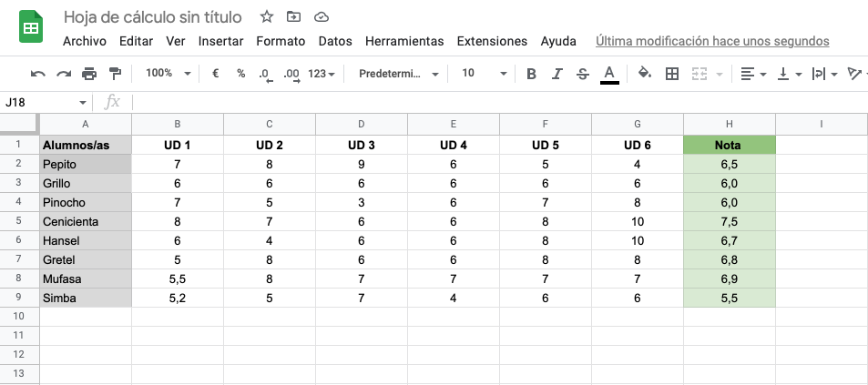The image size is (868, 385).
Task: Open the Datos menu
Action: click(x=335, y=42)
